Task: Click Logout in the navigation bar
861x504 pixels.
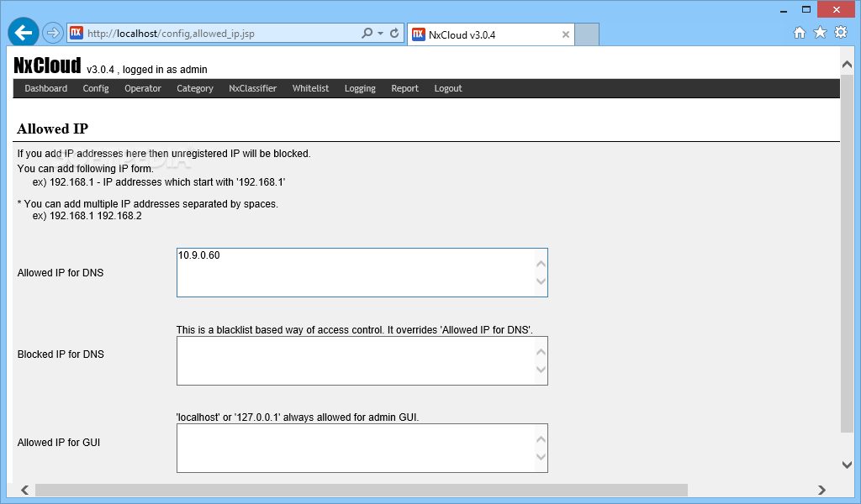Action: click(x=448, y=88)
